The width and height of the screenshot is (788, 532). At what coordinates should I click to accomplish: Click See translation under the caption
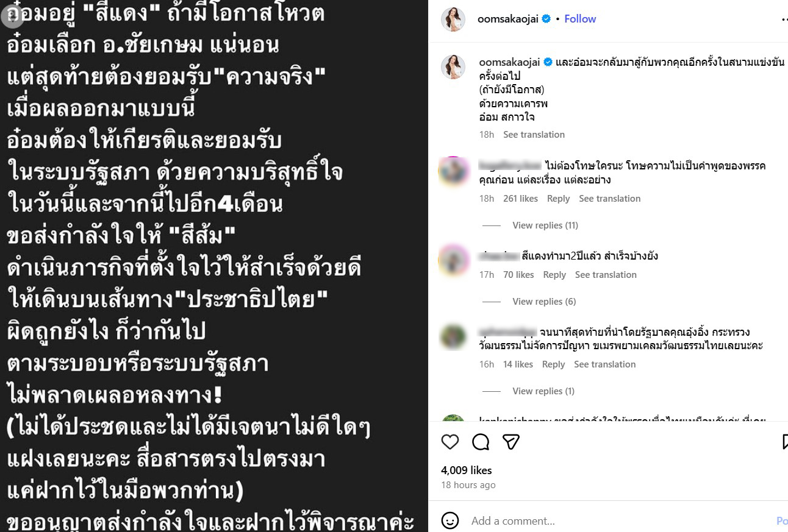(534, 135)
